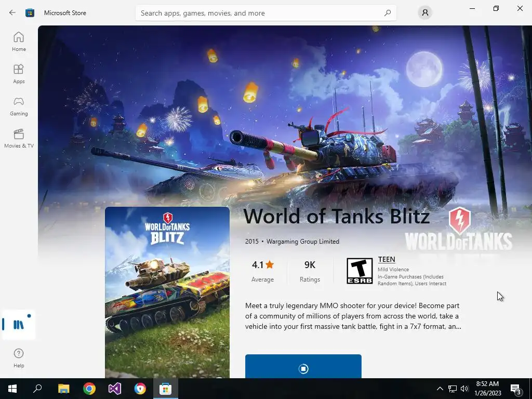Open Help in the sidebar
The height and width of the screenshot is (399, 532).
[x=19, y=358]
